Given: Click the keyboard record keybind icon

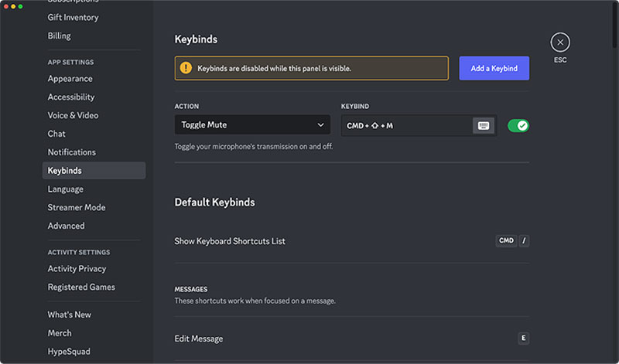Looking at the screenshot, I should (484, 125).
